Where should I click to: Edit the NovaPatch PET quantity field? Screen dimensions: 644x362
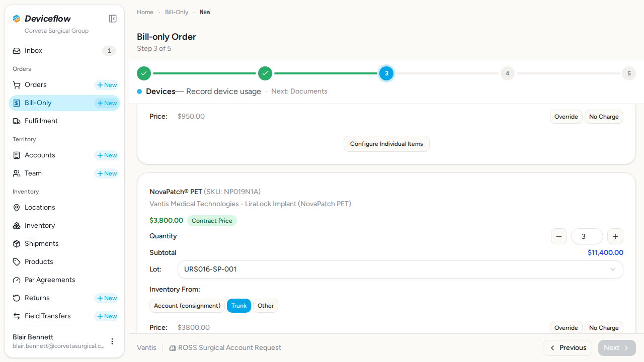587,236
